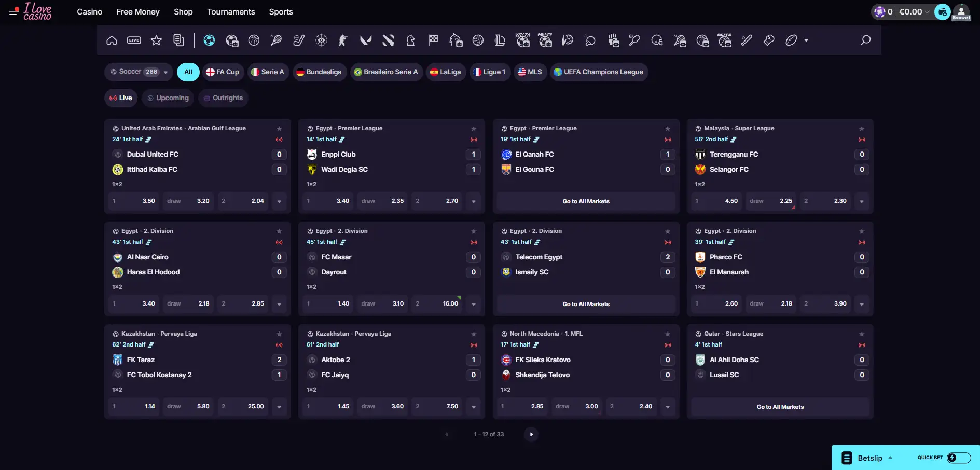980x470 pixels.
Task: Open the wallet deposit icon
Action: click(x=943, y=12)
